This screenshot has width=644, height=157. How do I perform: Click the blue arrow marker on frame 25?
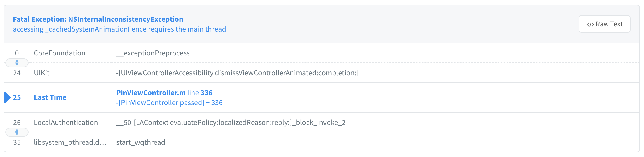pyautogui.click(x=7, y=97)
